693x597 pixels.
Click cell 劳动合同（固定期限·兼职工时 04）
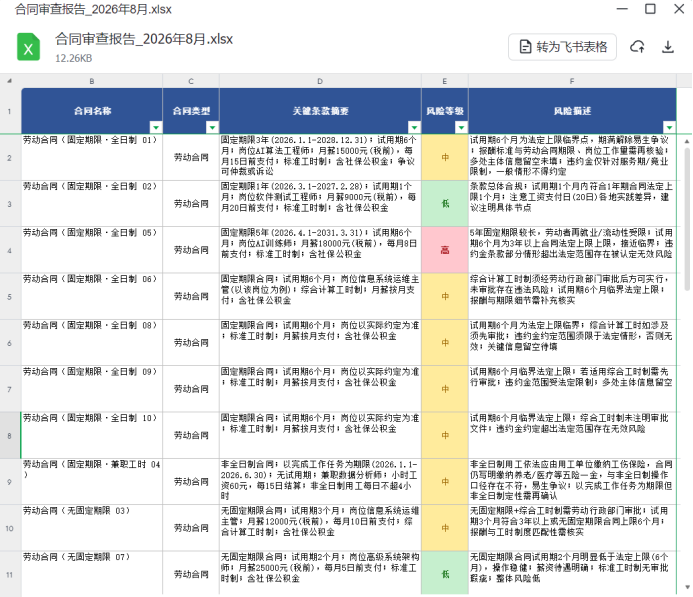coord(92,482)
